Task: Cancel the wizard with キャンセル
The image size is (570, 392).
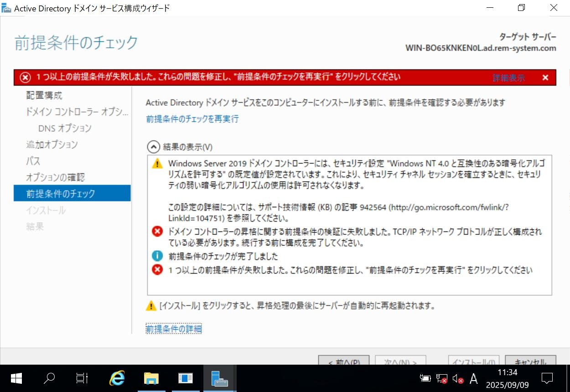Action: (530, 361)
